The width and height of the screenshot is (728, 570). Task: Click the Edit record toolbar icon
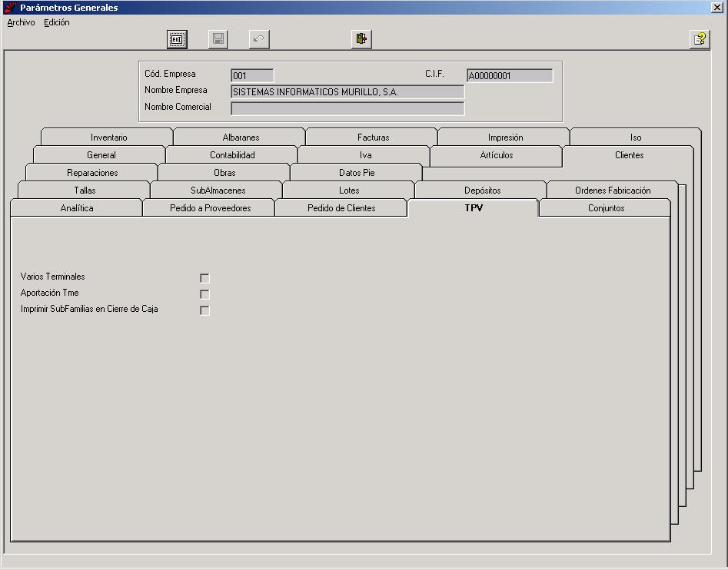click(177, 39)
